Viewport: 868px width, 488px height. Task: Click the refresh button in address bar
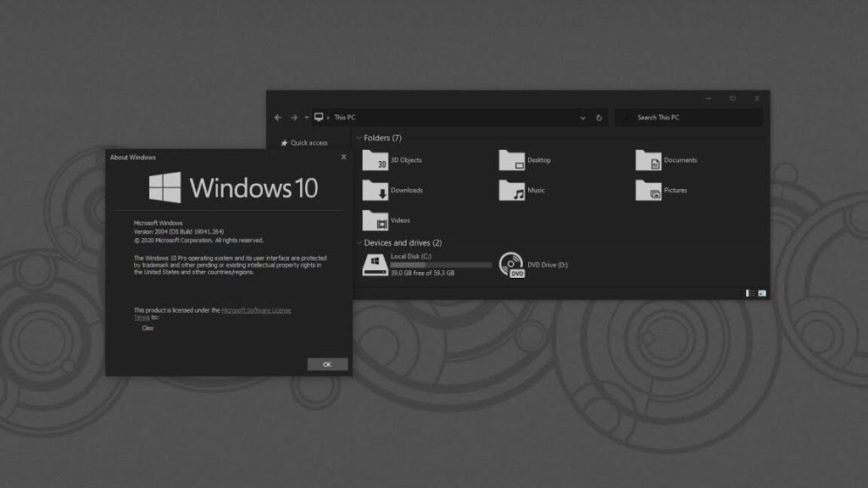tap(599, 118)
